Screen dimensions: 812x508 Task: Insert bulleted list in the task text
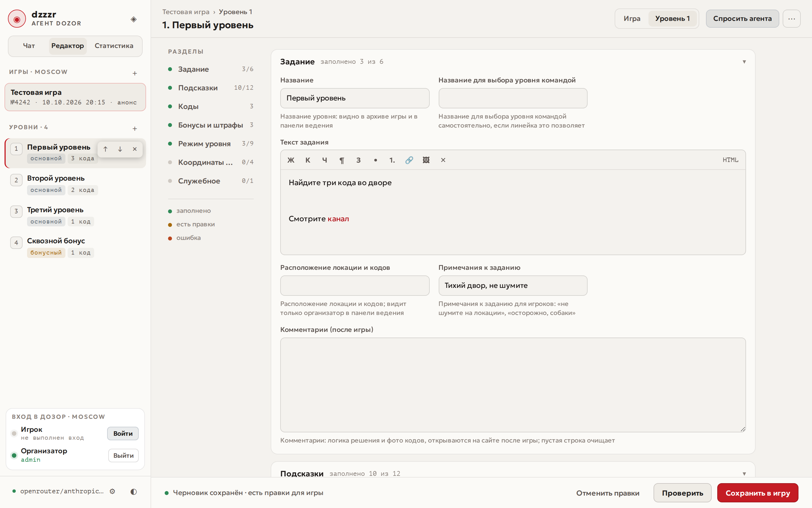(x=376, y=160)
